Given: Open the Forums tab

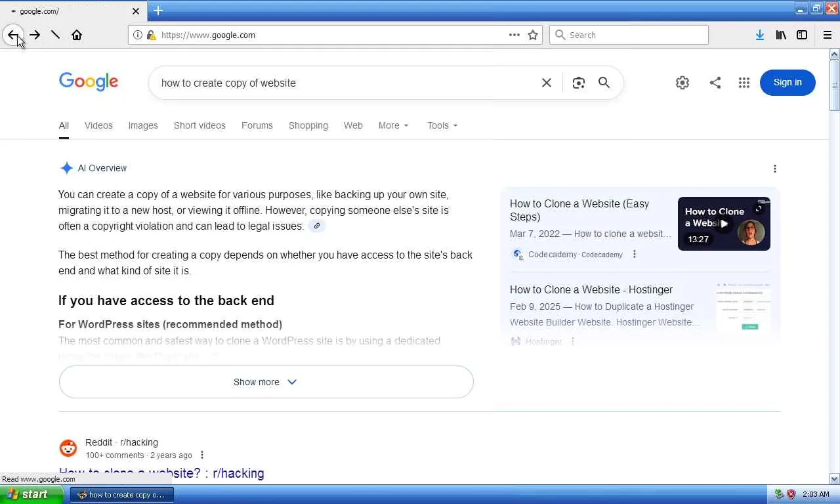Looking at the screenshot, I should pos(257,125).
